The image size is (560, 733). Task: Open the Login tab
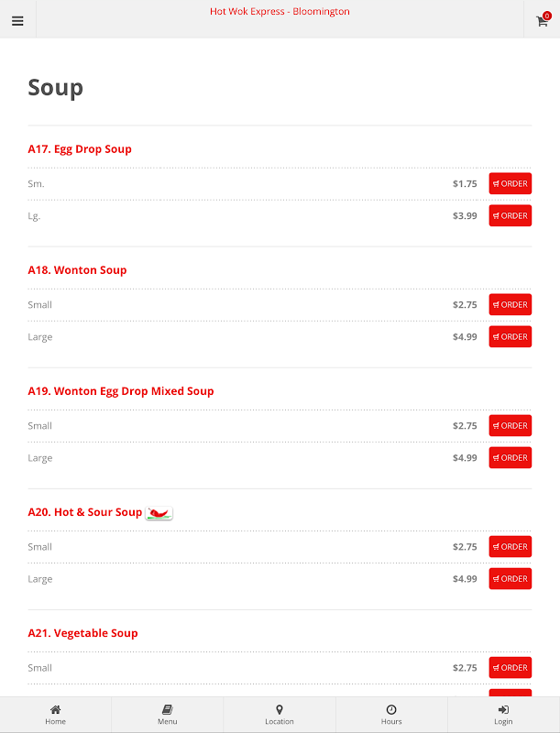[503, 715]
